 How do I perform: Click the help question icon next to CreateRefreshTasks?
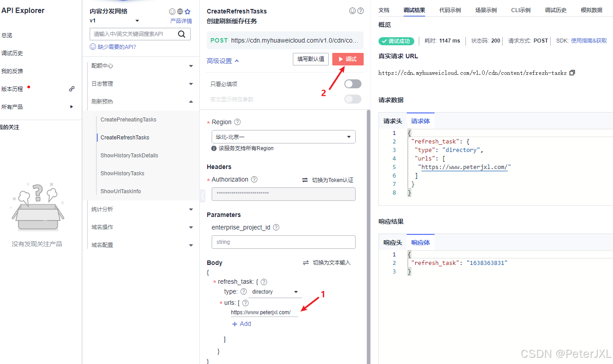click(x=360, y=11)
